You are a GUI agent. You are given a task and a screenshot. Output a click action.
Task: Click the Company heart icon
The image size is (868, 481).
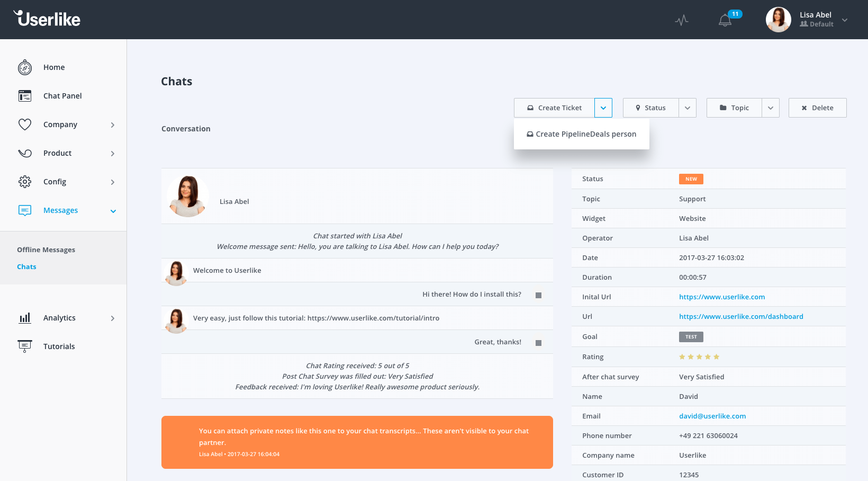[25, 124]
